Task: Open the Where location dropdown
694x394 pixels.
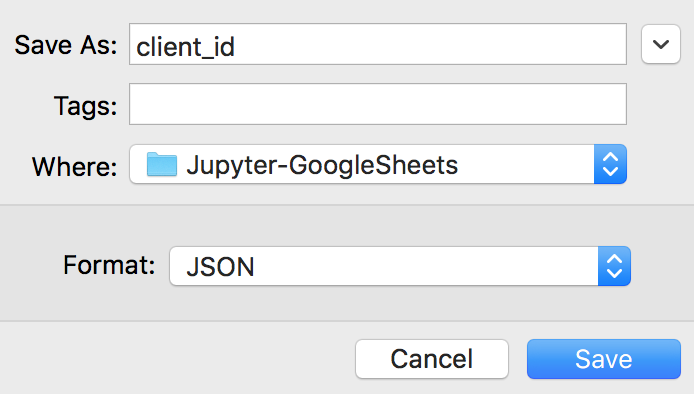Action: [x=378, y=164]
